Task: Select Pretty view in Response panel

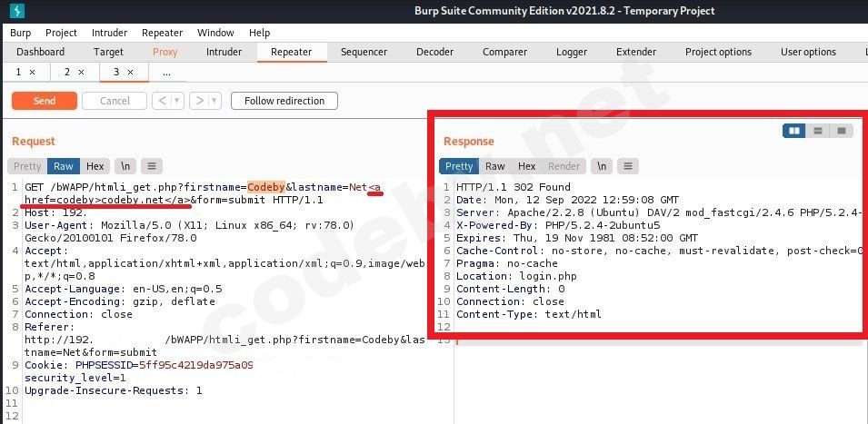Action: (459, 166)
